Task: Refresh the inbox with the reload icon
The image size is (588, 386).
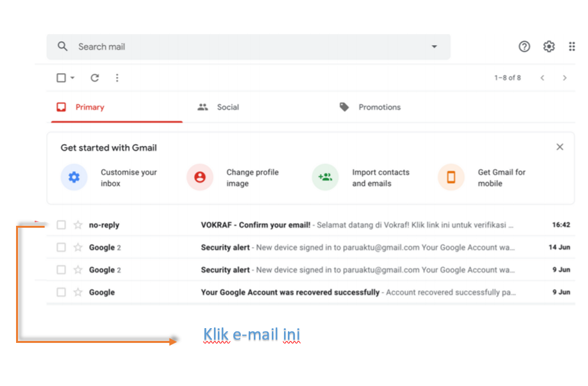Action: pos(94,78)
